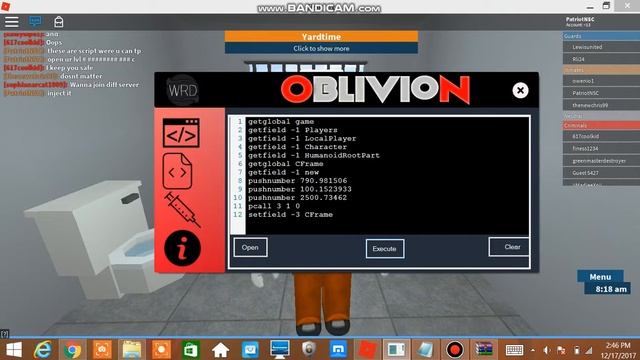Click the Open button in Oblivion
Screen dimensions: 640x360
pos(250,247)
